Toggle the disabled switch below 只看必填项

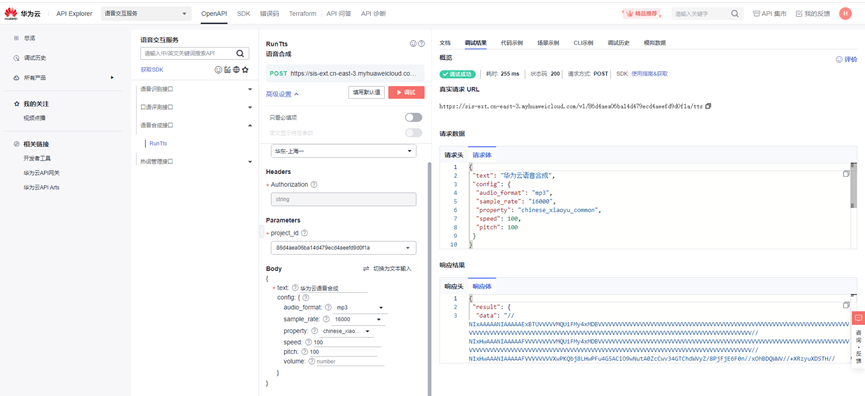click(413, 133)
